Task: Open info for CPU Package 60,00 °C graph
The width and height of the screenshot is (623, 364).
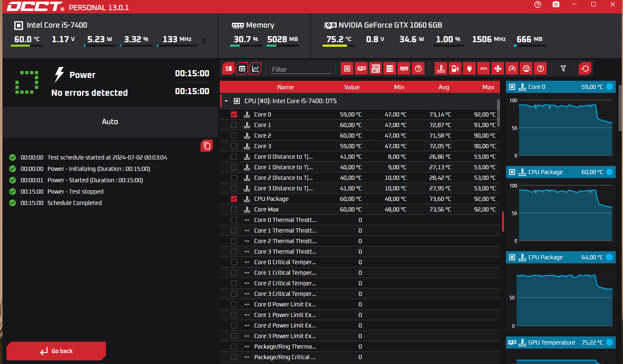Action: coord(609,172)
